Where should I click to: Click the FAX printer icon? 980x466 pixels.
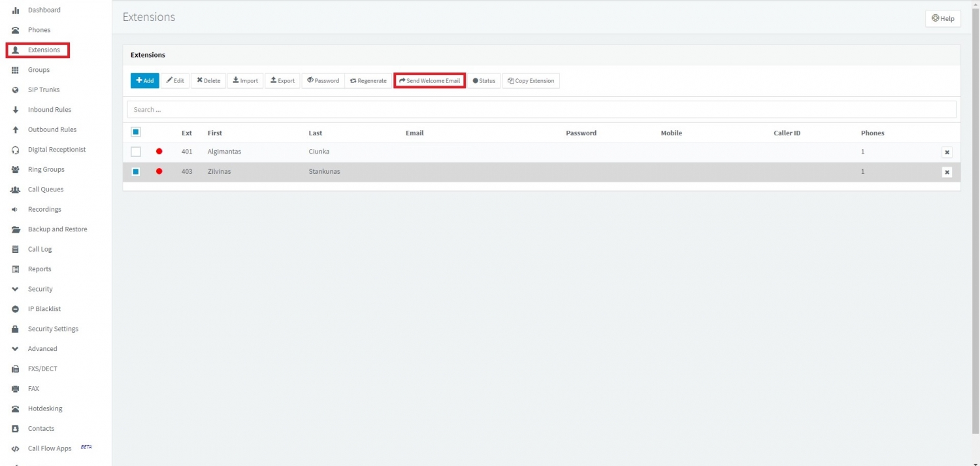pyautogui.click(x=15, y=389)
